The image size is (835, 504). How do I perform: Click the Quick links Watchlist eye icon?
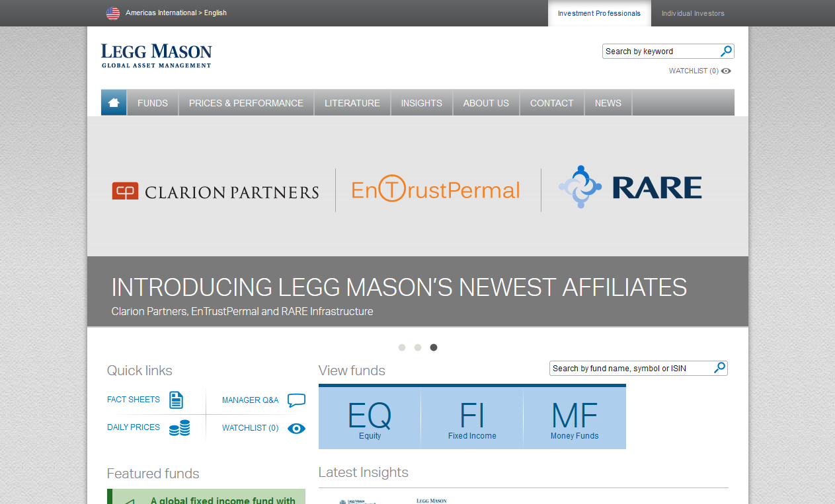pos(297,429)
